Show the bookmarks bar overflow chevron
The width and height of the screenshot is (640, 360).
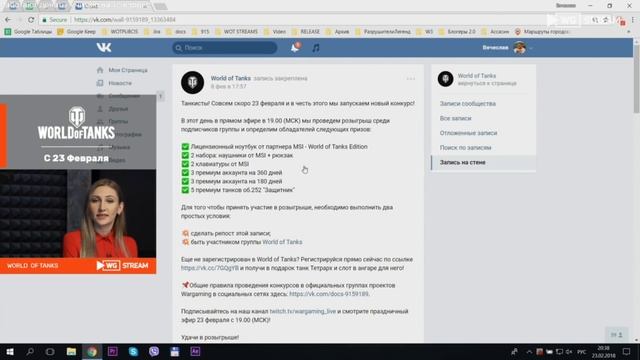[629, 31]
